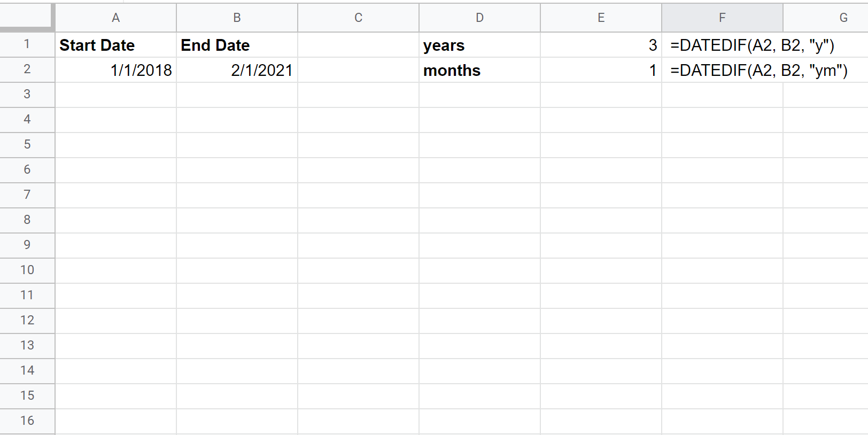This screenshot has height=435, width=868.
Task: Select the cell containing 1/1/2018
Action: pyautogui.click(x=115, y=70)
